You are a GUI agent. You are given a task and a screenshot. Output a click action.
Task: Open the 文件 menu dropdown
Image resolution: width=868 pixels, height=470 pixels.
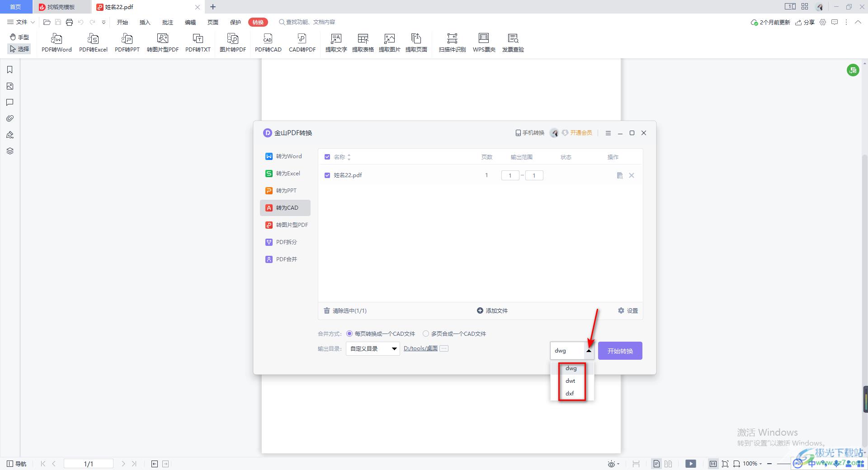click(21, 22)
